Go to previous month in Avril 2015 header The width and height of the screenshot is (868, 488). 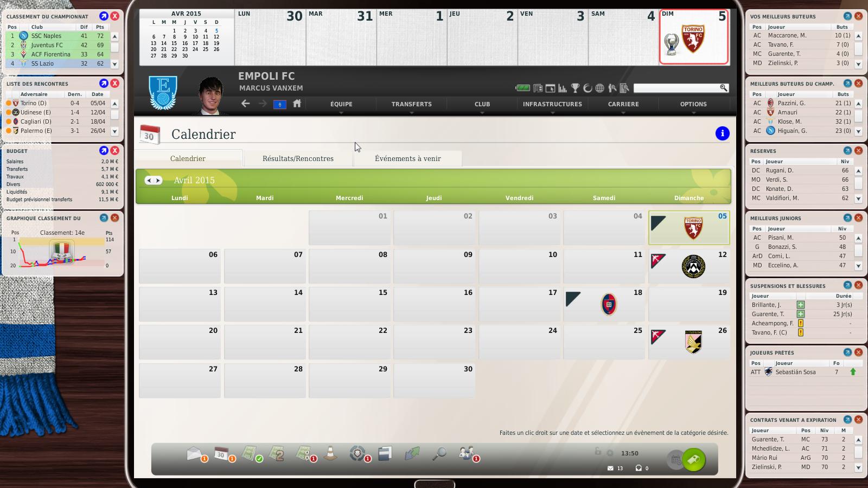[149, 181]
